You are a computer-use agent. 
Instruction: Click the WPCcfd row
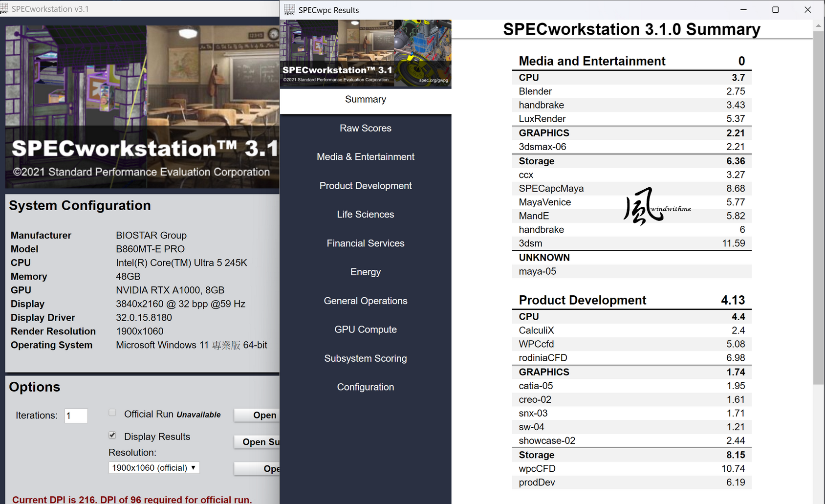pos(632,344)
